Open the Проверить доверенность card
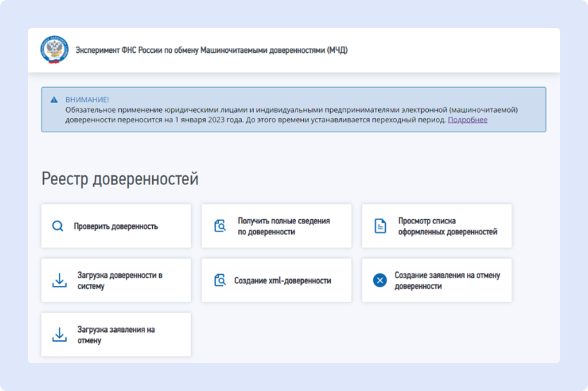Screen dimensions: 588x391 (116, 226)
